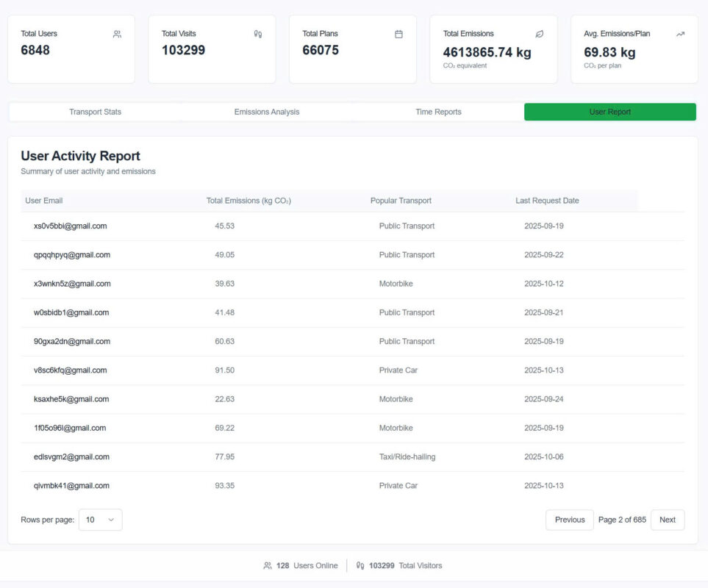Click the users icon in Total Users card

point(117,34)
